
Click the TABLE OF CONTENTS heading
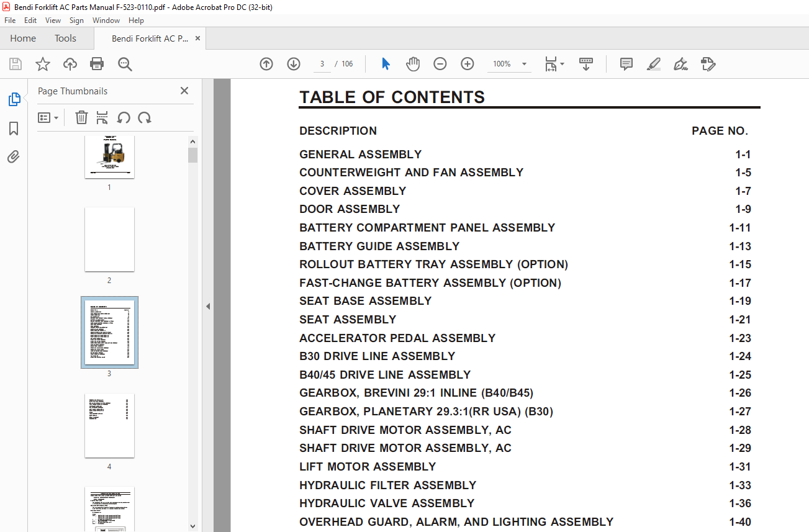[x=392, y=97]
